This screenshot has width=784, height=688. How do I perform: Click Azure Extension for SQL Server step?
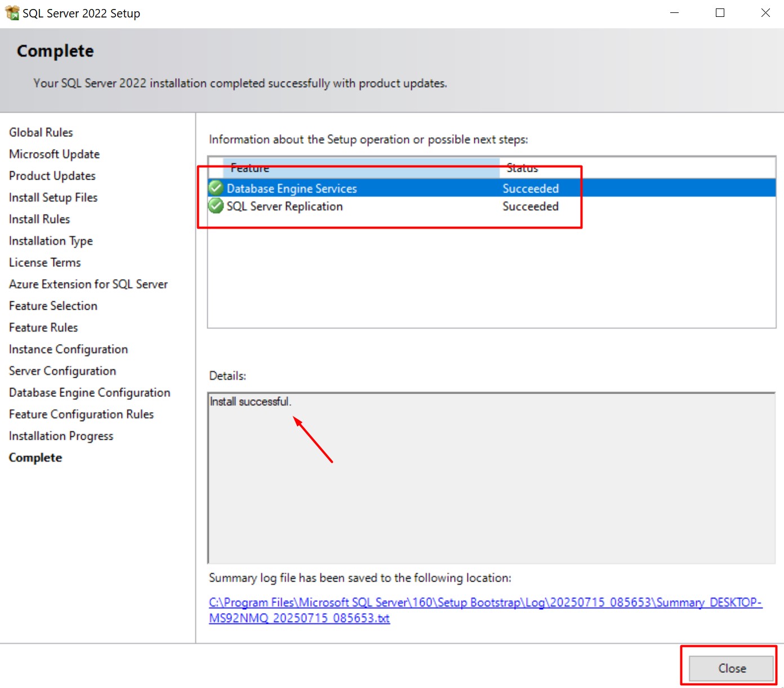pos(88,284)
